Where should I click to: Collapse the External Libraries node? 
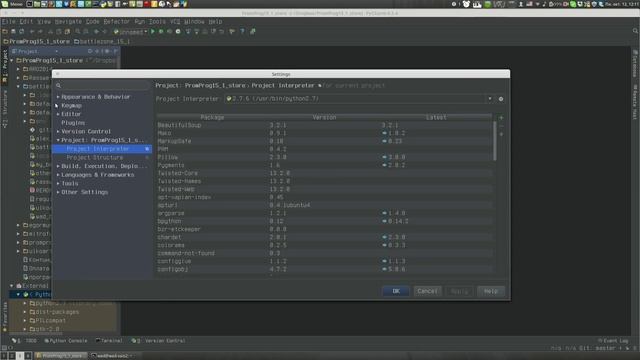[x=12, y=286]
